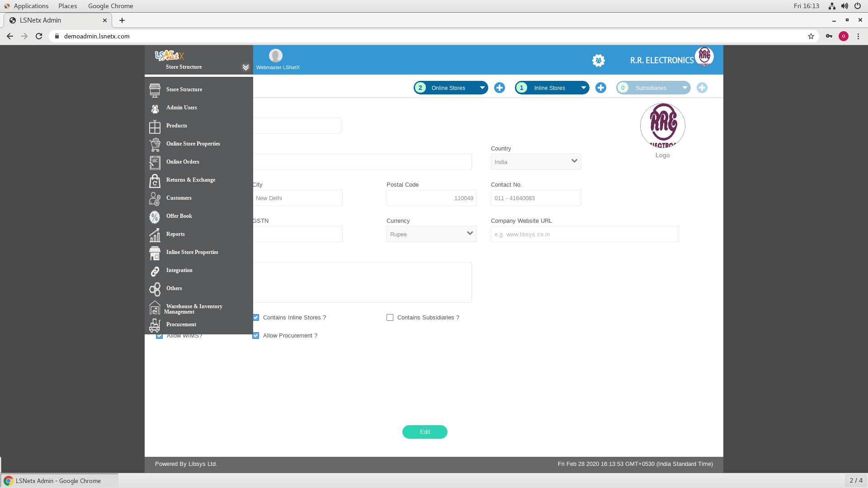The height and width of the screenshot is (488, 868).
Task: Open the Country dropdown showing India
Action: (536, 162)
